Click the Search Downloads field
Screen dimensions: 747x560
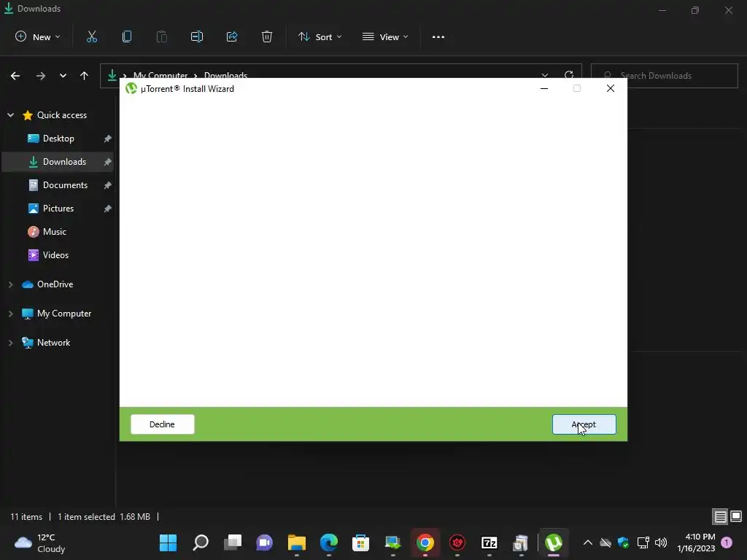click(665, 76)
